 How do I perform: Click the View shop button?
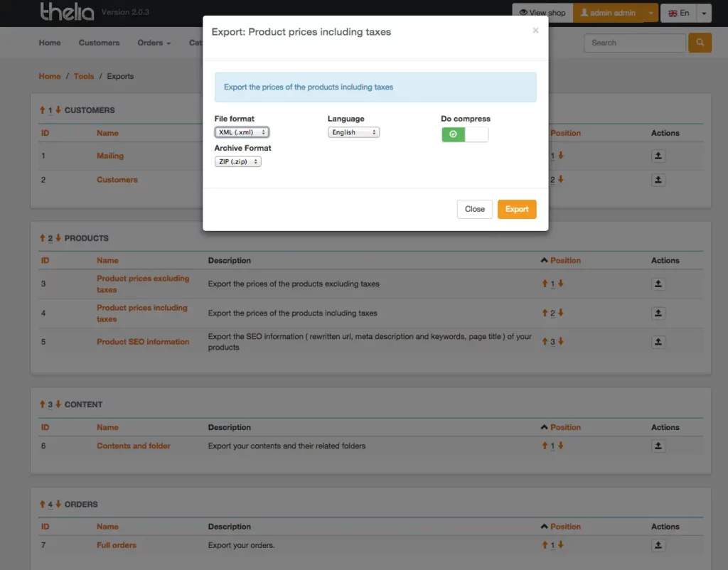point(542,13)
